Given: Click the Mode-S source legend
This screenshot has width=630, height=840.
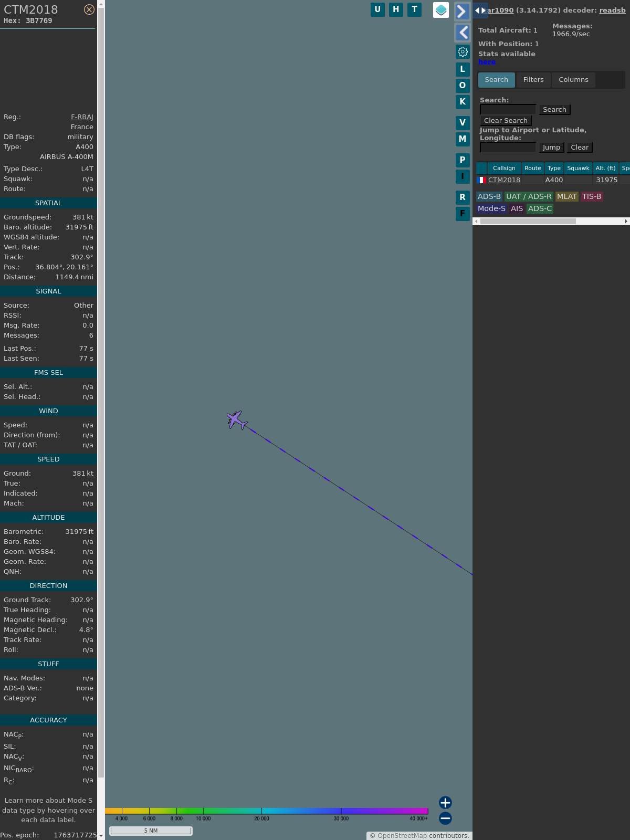Looking at the screenshot, I should pyautogui.click(x=491, y=208).
